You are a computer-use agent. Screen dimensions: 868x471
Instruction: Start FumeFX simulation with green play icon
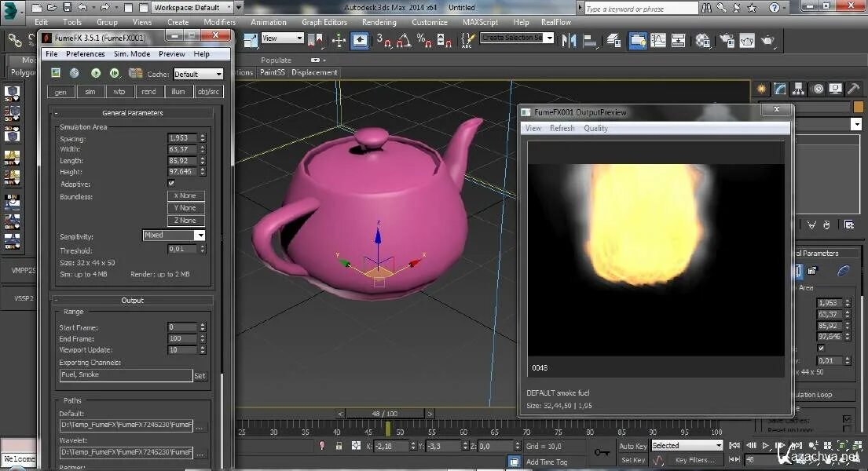point(96,73)
